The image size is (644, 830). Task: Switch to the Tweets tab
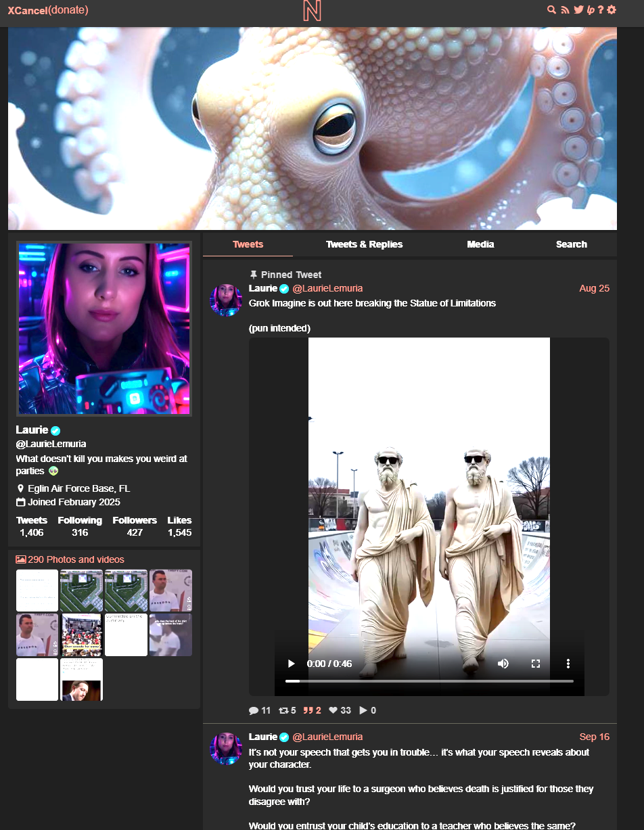[x=248, y=244]
